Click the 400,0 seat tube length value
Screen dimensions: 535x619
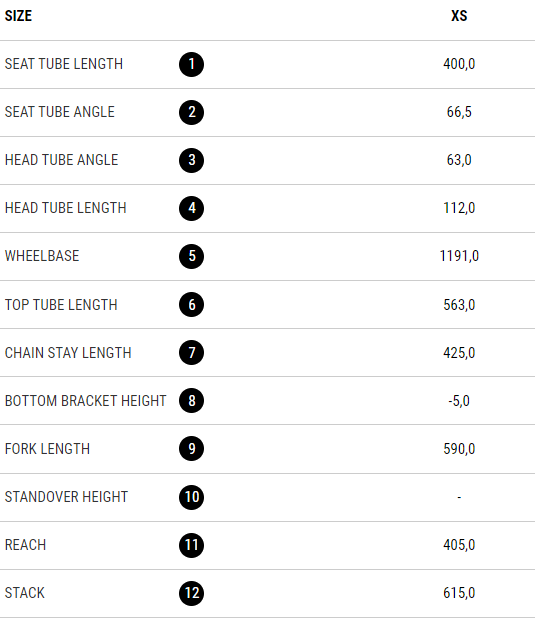point(459,64)
